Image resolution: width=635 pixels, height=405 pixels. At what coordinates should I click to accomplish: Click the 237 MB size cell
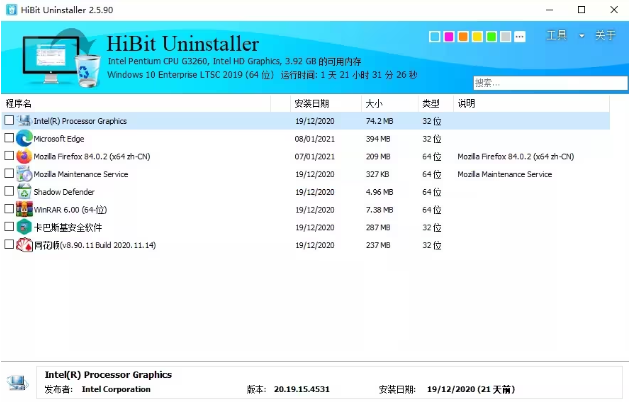point(378,245)
